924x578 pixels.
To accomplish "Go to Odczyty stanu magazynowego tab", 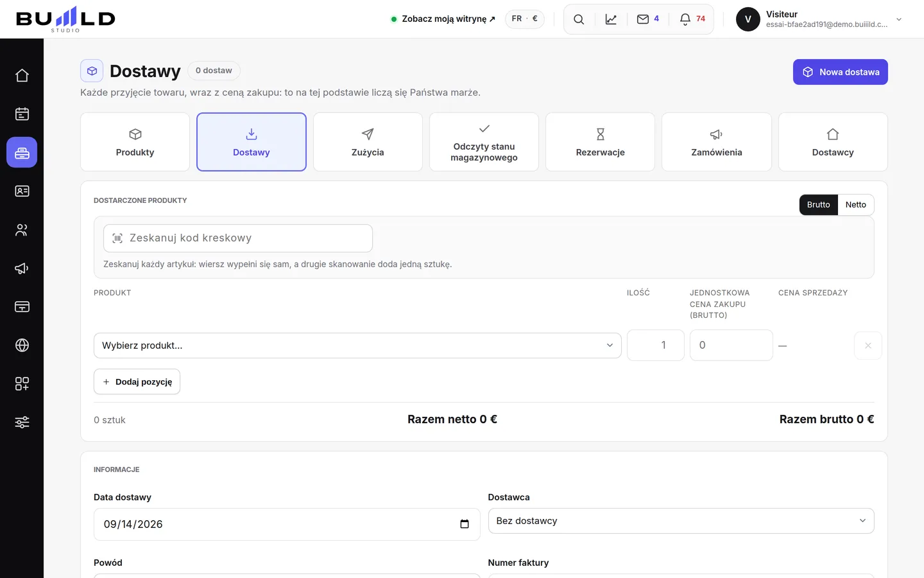I will [484, 142].
